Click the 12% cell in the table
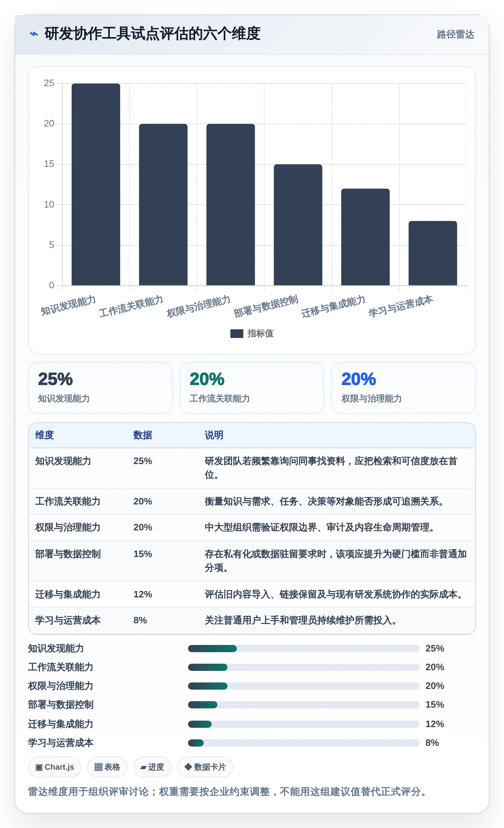Image resolution: width=504 pixels, height=828 pixels. 143,595
